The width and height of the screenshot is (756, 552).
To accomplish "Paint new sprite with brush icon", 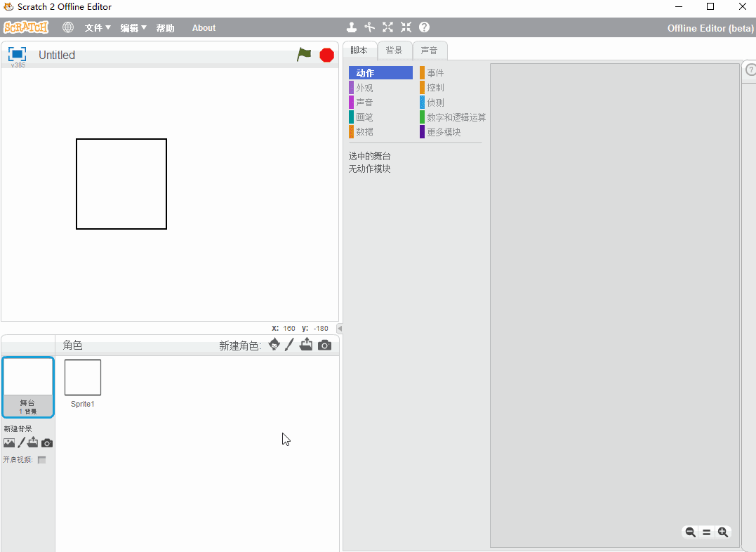I will coord(289,345).
